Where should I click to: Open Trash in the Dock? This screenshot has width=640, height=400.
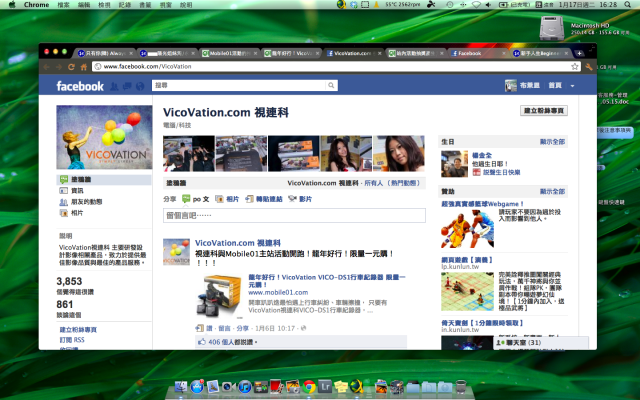[460, 386]
